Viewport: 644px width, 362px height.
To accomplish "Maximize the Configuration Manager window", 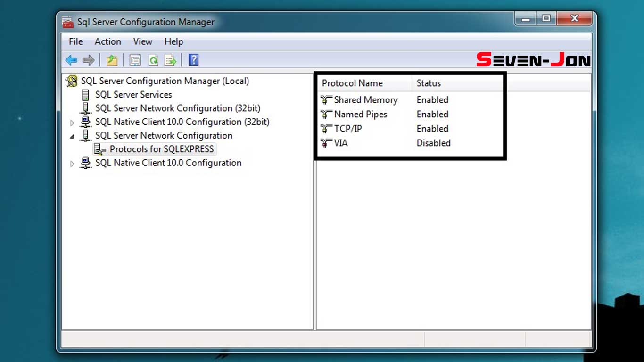I will pyautogui.click(x=546, y=19).
